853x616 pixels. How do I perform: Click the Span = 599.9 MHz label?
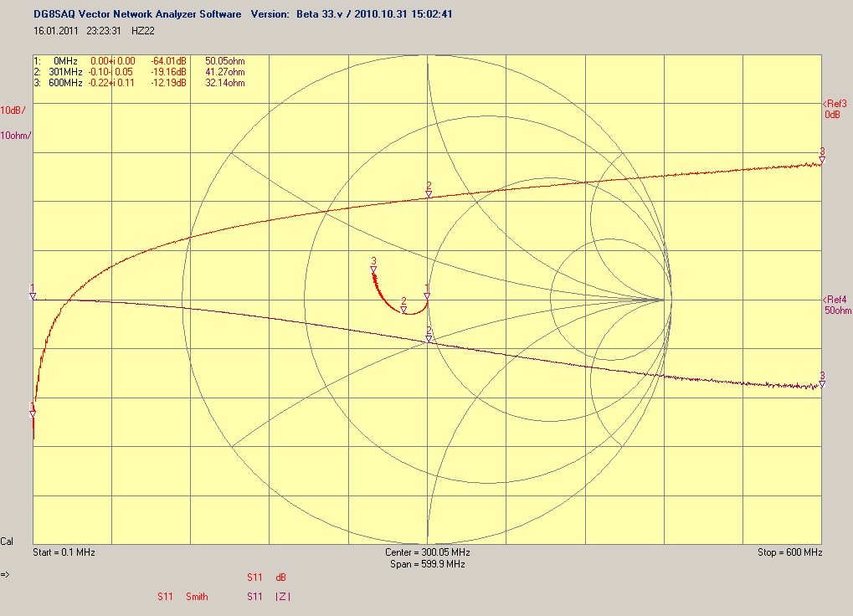(x=428, y=564)
